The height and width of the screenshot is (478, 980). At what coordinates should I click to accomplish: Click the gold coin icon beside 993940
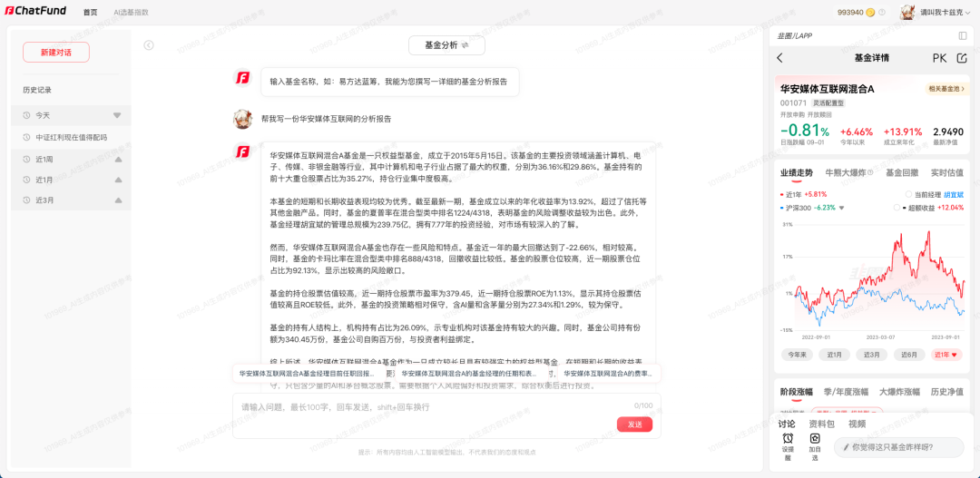pos(870,12)
